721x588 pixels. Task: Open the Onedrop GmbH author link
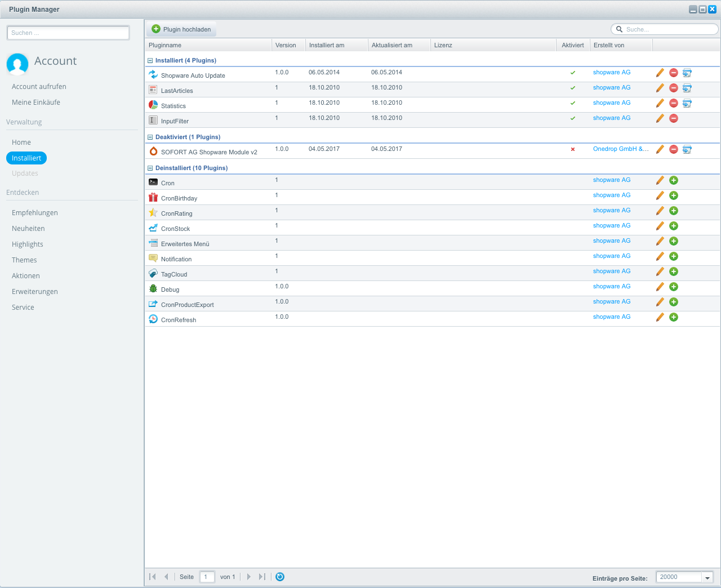tap(620, 149)
